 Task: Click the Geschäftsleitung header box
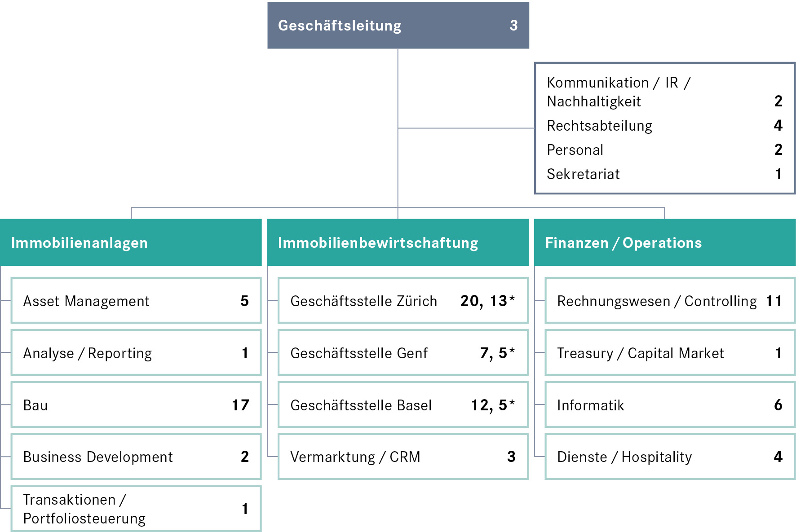point(398,26)
